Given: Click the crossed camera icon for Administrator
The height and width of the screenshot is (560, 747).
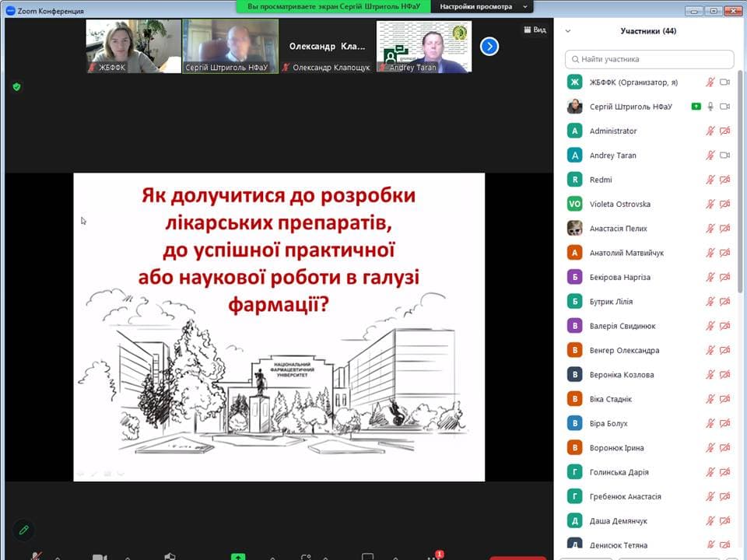Looking at the screenshot, I should tap(724, 131).
